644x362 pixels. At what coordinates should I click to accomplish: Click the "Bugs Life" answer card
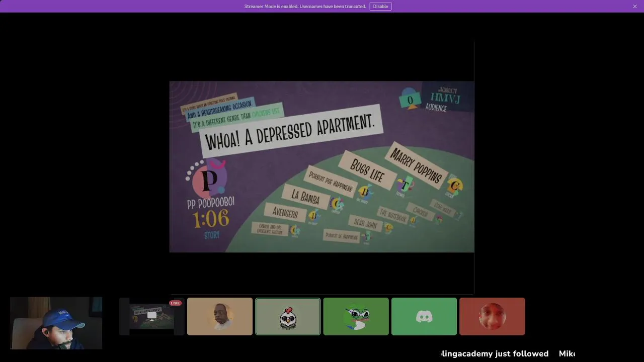[367, 170]
